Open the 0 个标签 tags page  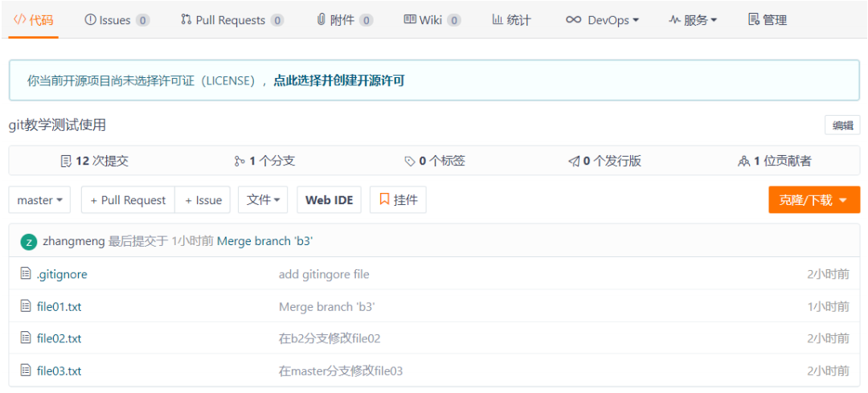(435, 161)
